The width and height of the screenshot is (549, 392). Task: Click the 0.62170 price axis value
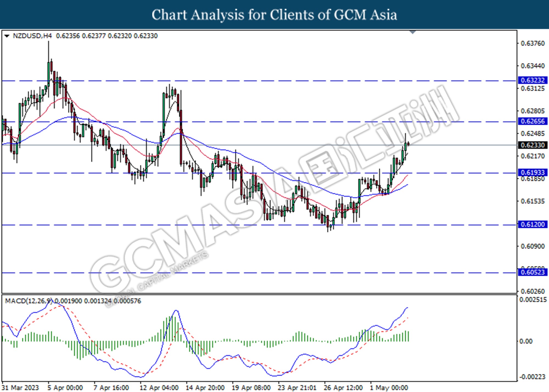533,156
